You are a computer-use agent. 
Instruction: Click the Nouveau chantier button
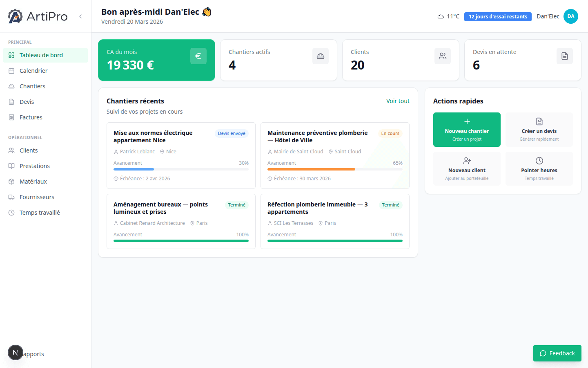point(467,129)
